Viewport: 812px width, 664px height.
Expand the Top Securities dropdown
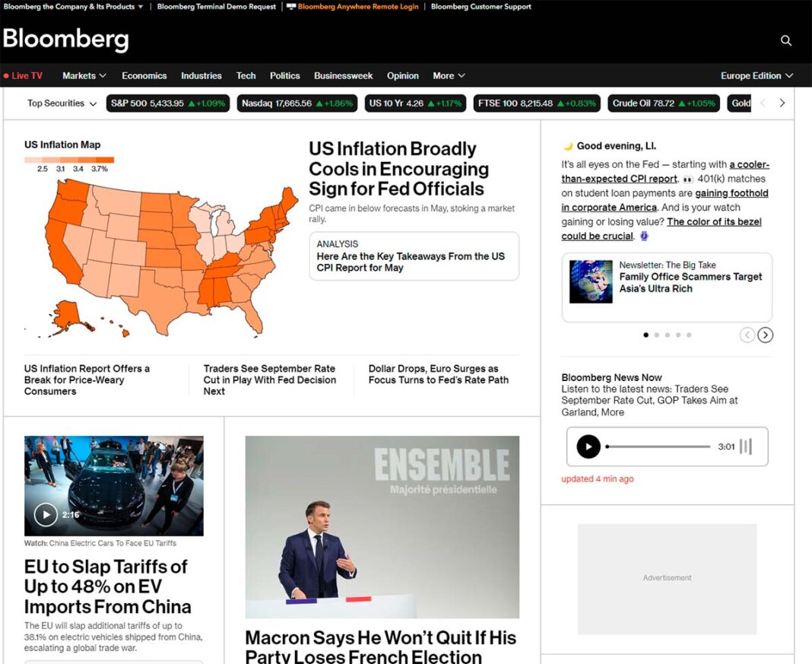(62, 103)
